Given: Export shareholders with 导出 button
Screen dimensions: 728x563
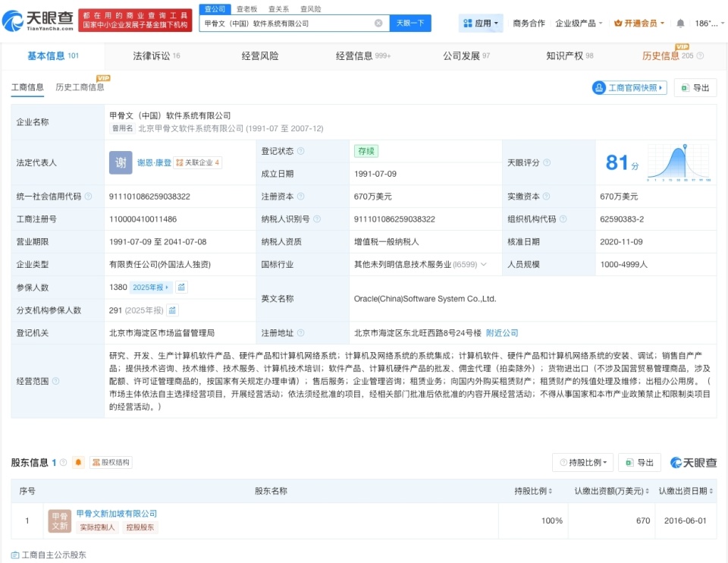Looking at the screenshot, I should [639, 462].
